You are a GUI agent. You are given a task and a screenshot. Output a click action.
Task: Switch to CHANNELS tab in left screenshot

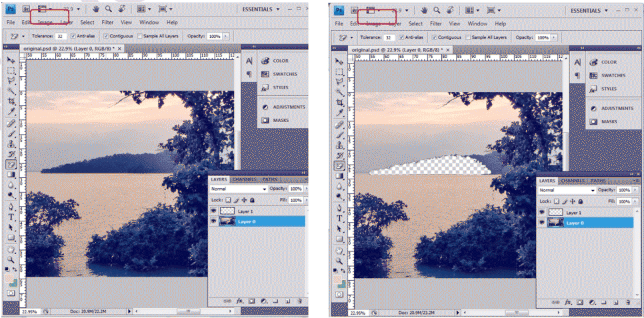pos(245,179)
